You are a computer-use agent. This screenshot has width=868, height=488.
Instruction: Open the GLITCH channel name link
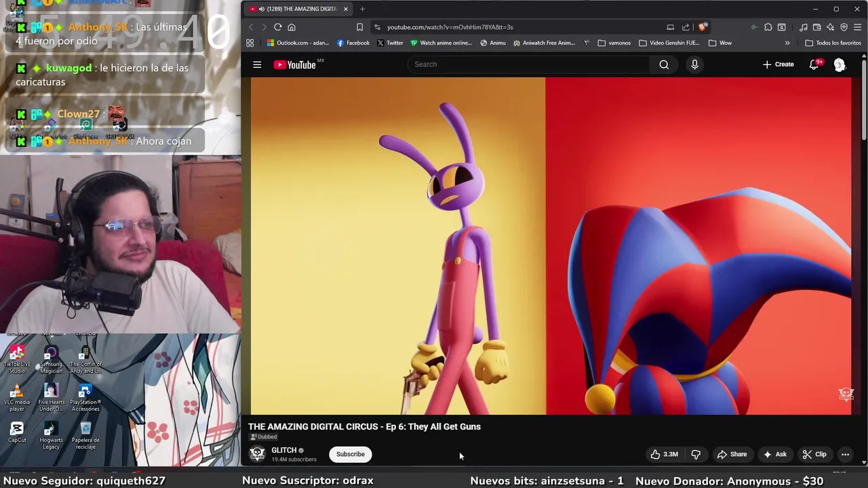pos(284,450)
